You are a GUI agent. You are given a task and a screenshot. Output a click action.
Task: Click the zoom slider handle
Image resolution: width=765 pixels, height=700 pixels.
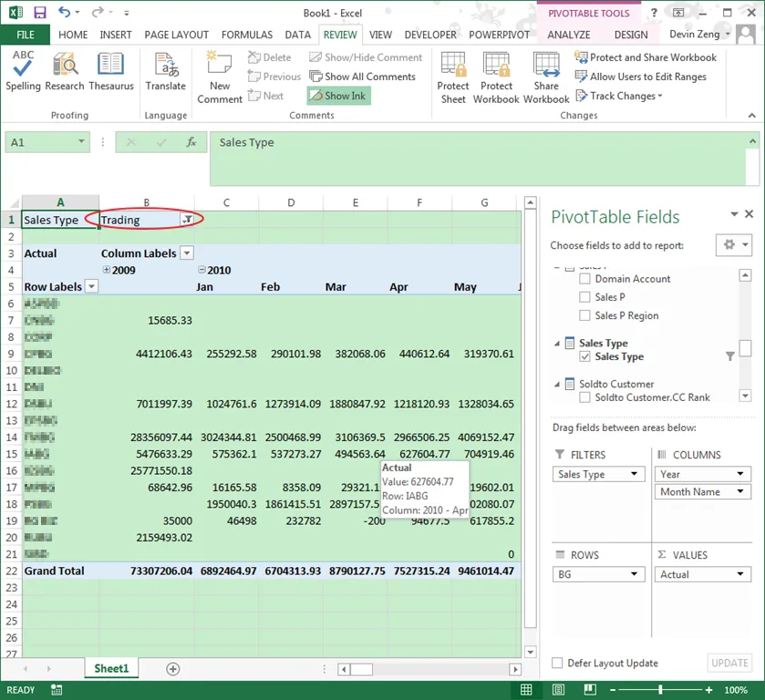coord(660,690)
